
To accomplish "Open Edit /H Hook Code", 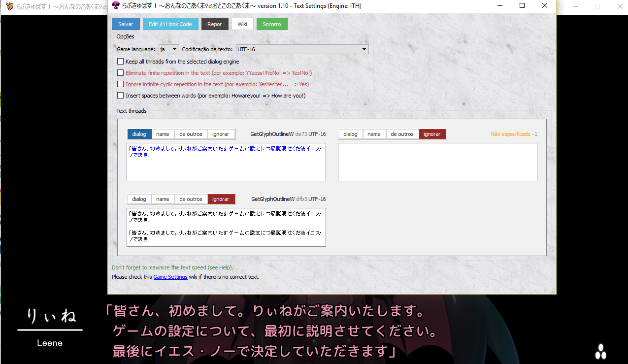I will coord(170,24).
